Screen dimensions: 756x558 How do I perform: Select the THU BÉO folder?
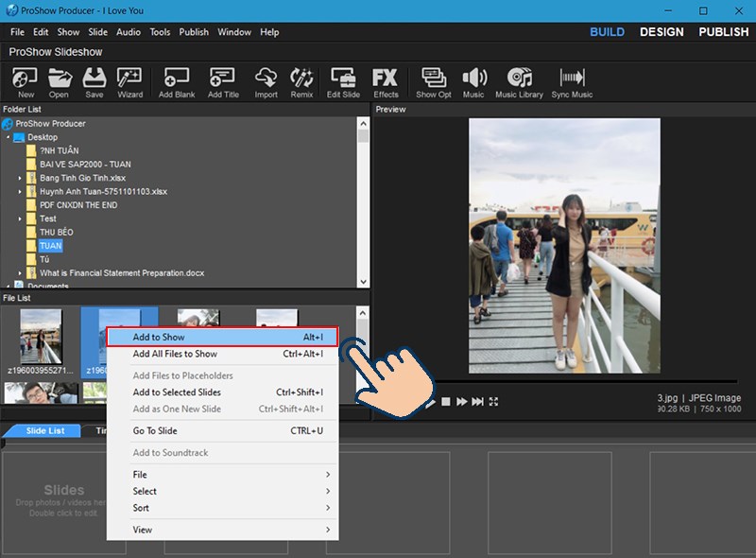[x=57, y=232]
